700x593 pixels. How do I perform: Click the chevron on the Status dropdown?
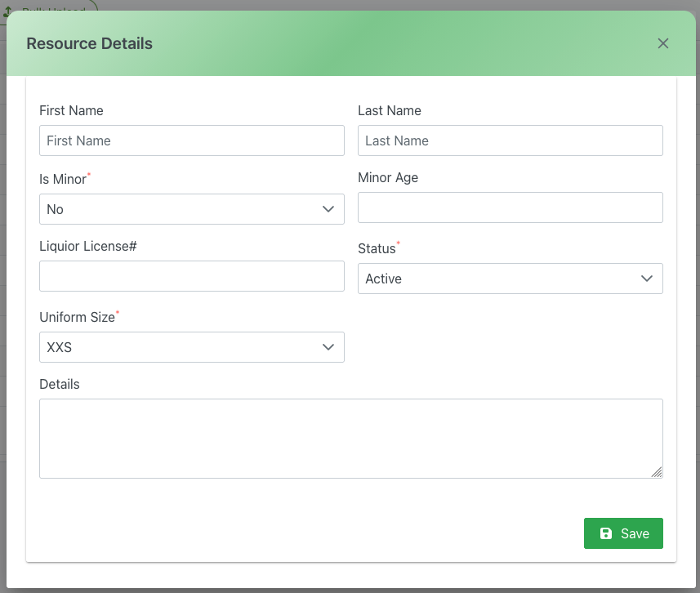647,279
